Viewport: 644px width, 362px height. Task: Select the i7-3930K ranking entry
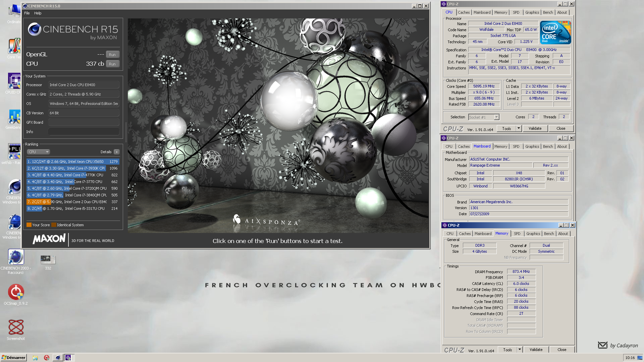pyautogui.click(x=73, y=168)
